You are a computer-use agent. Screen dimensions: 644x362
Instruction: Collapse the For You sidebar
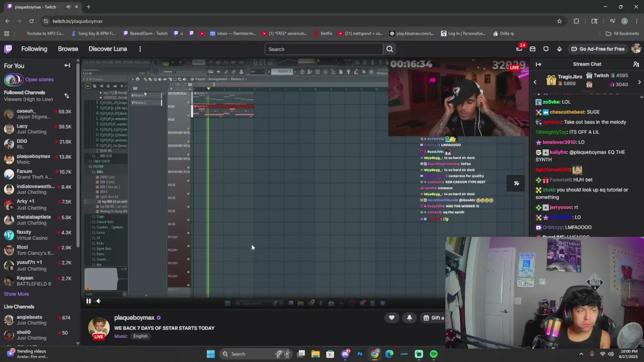pyautogui.click(x=67, y=65)
